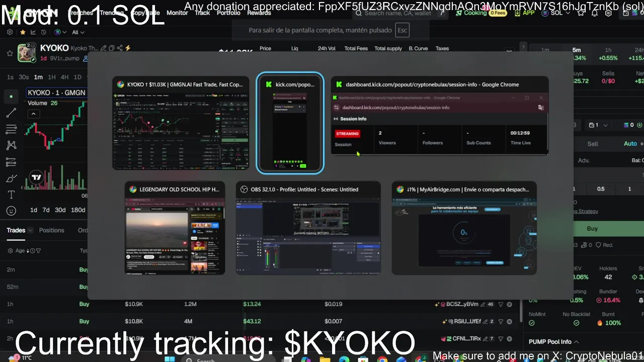Click the pencil edit icon beside Kyoko name
This screenshot has width=644, height=362.
pos(104,48)
